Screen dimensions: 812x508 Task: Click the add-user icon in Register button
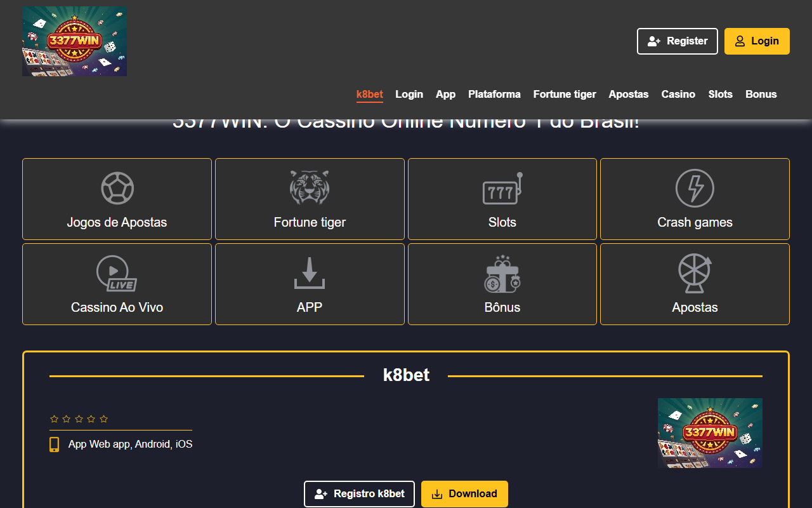coord(654,41)
